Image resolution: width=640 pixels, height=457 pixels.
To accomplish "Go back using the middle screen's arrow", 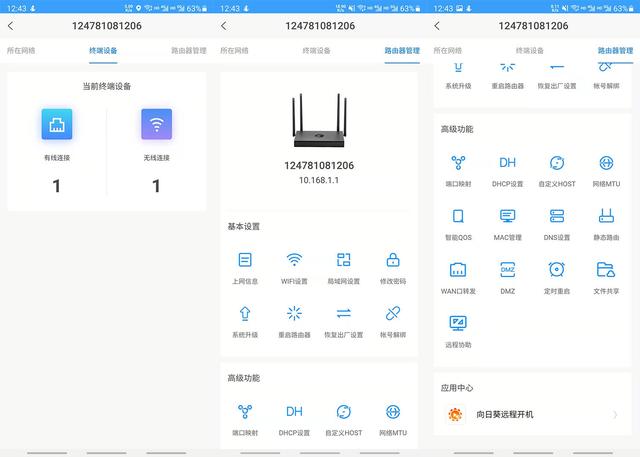I will (224, 26).
